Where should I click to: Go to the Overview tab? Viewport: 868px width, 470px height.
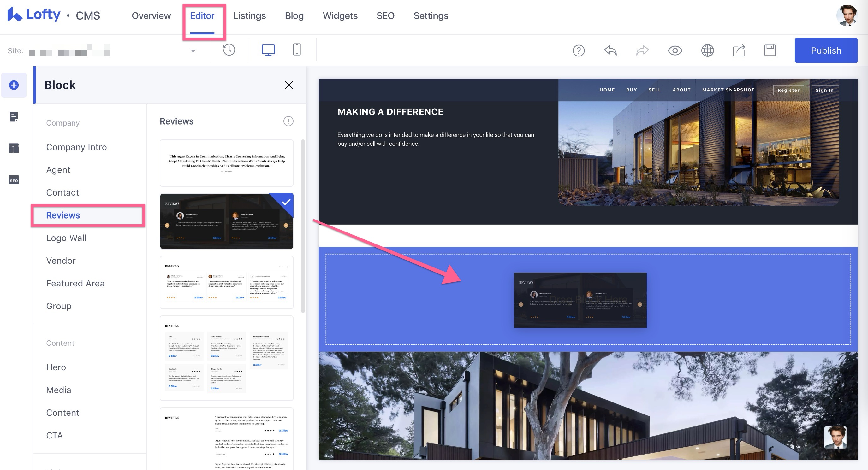pos(151,16)
